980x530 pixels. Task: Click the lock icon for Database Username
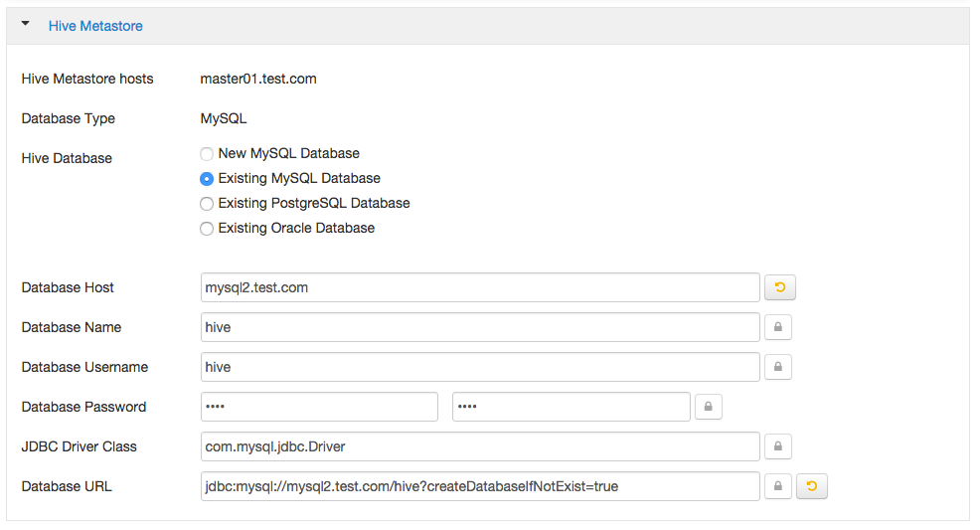point(778,367)
